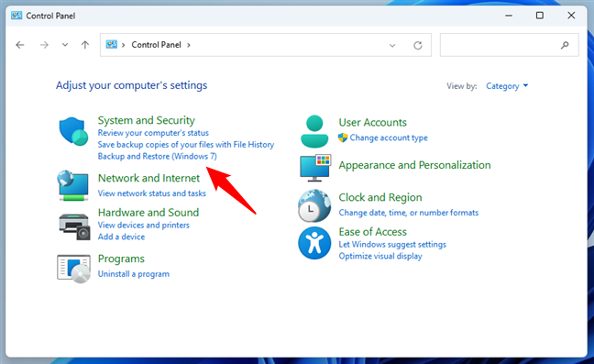Open Review your computer's status
This screenshot has height=364, width=594.
pos(153,133)
